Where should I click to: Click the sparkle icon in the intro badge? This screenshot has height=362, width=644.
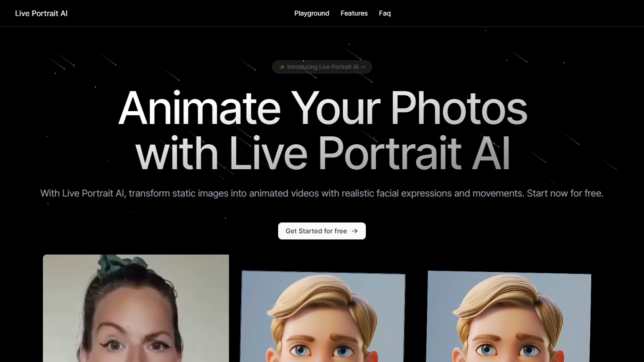(282, 67)
